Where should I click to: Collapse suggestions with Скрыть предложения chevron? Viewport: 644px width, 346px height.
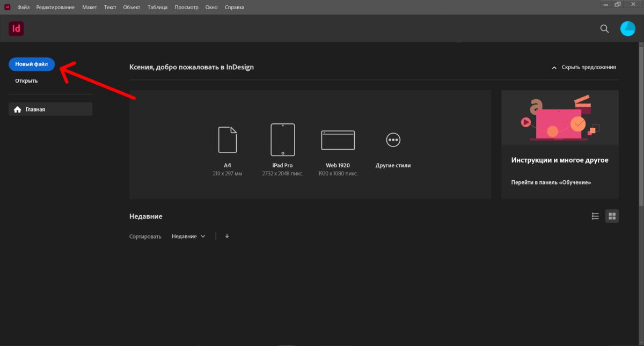(x=554, y=67)
